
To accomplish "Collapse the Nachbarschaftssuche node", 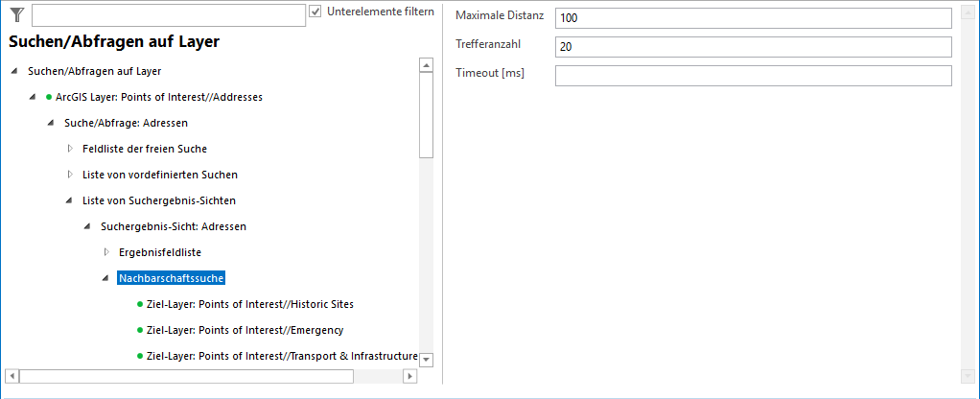I will [x=105, y=279].
